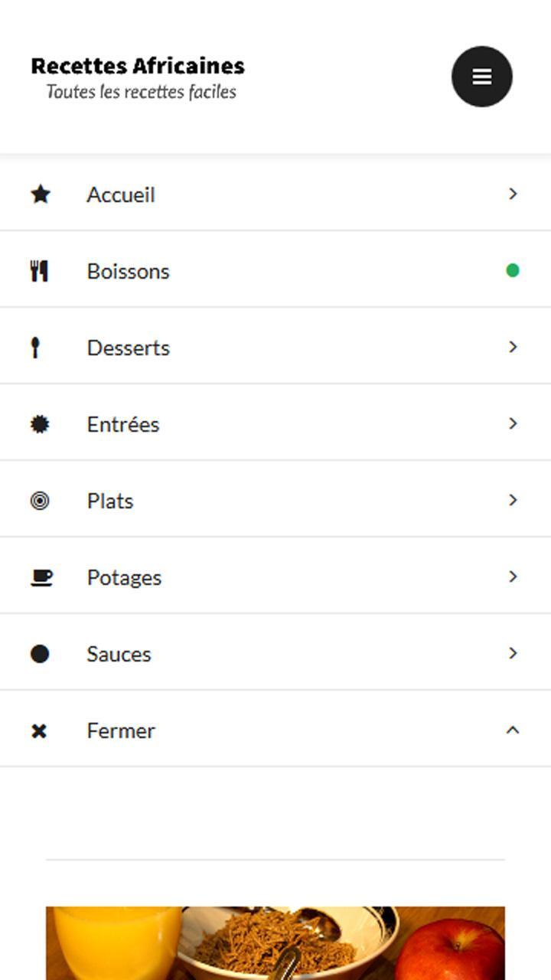Screen dimensions: 551x980
Task: Select the Entrées category link
Action: [x=123, y=424]
